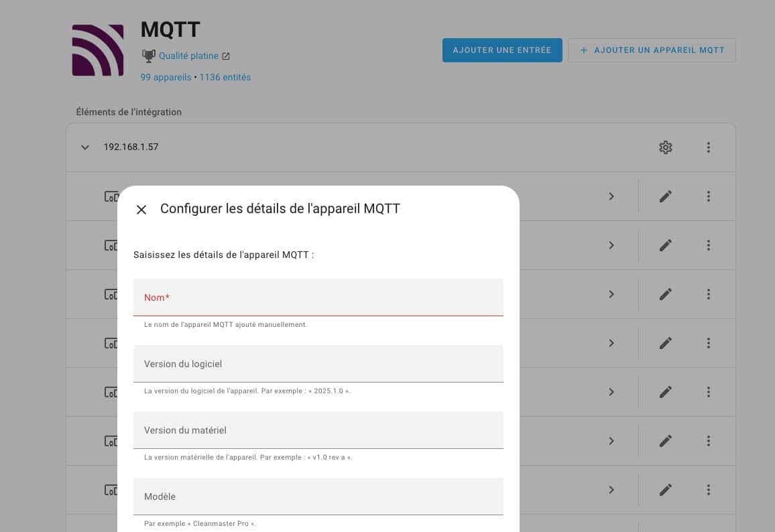This screenshot has width=775, height=532.
Task: Focus the Version du logiciel field
Action: [x=318, y=364]
